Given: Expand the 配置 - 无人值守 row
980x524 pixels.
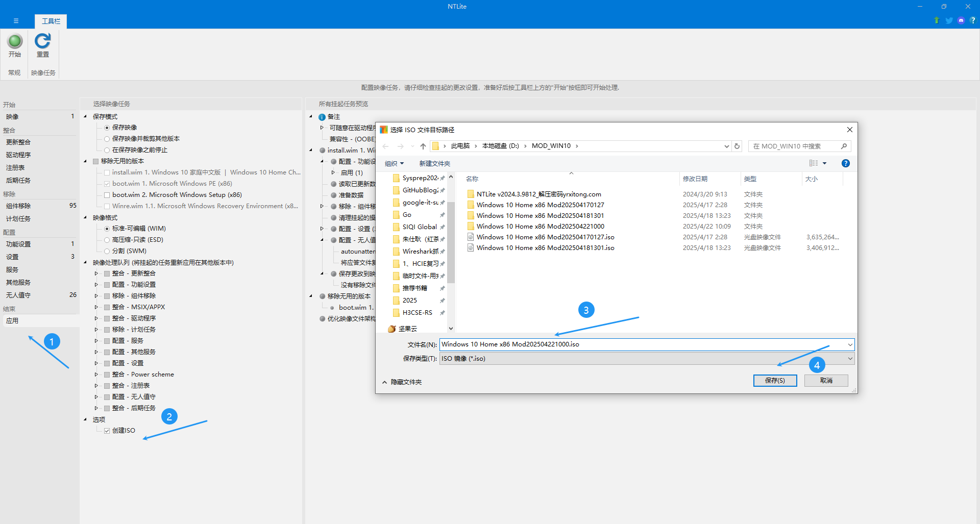Looking at the screenshot, I should point(96,397).
